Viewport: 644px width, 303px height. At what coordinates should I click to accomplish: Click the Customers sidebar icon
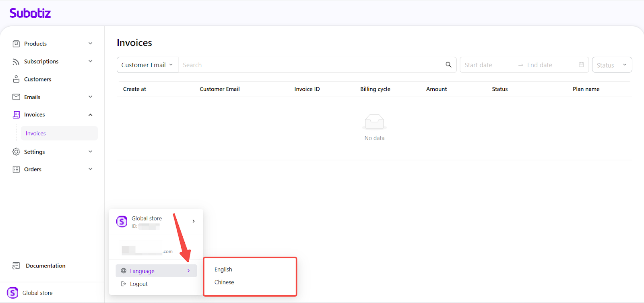[x=16, y=79]
